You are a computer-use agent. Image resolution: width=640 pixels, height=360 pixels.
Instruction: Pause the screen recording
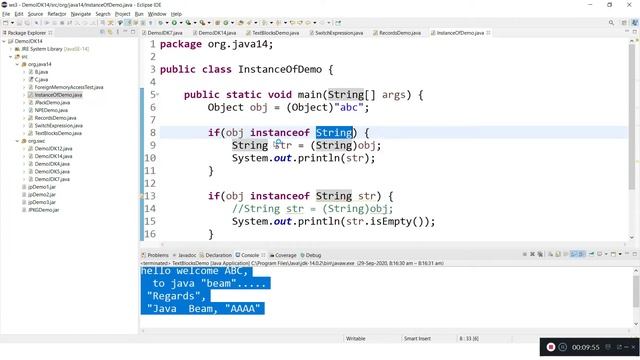(x=562, y=347)
